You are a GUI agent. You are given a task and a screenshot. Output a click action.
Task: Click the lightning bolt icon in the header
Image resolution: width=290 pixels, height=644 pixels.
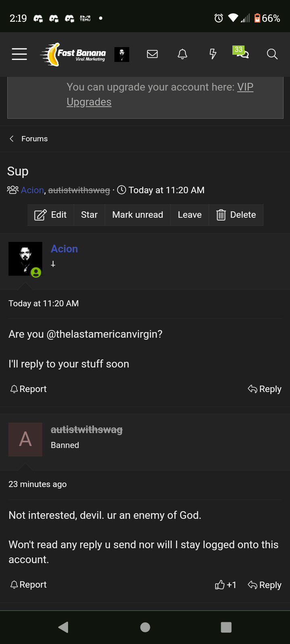tap(213, 54)
